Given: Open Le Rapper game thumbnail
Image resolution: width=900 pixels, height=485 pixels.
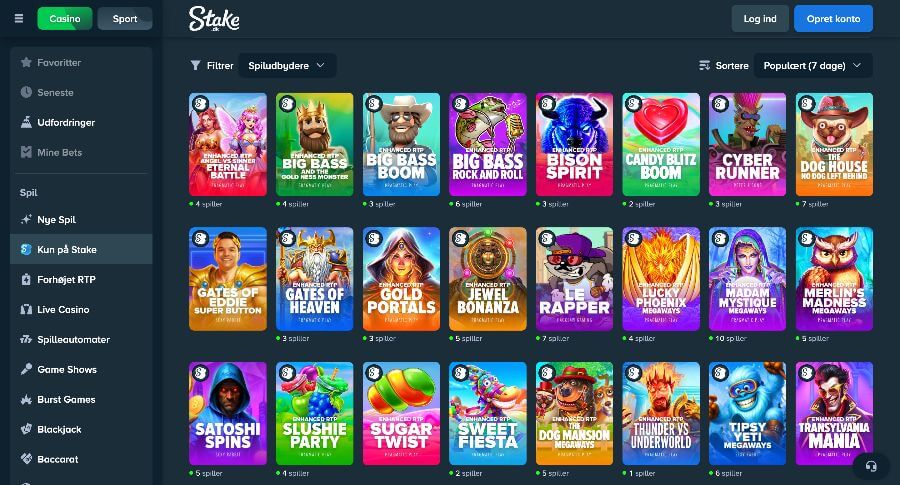Looking at the screenshot, I should [574, 279].
